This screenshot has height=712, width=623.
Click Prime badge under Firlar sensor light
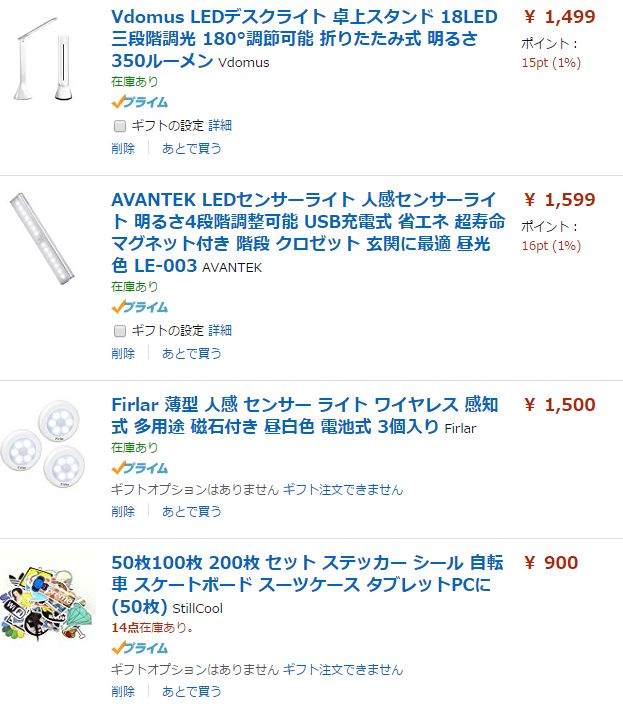[x=139, y=467]
